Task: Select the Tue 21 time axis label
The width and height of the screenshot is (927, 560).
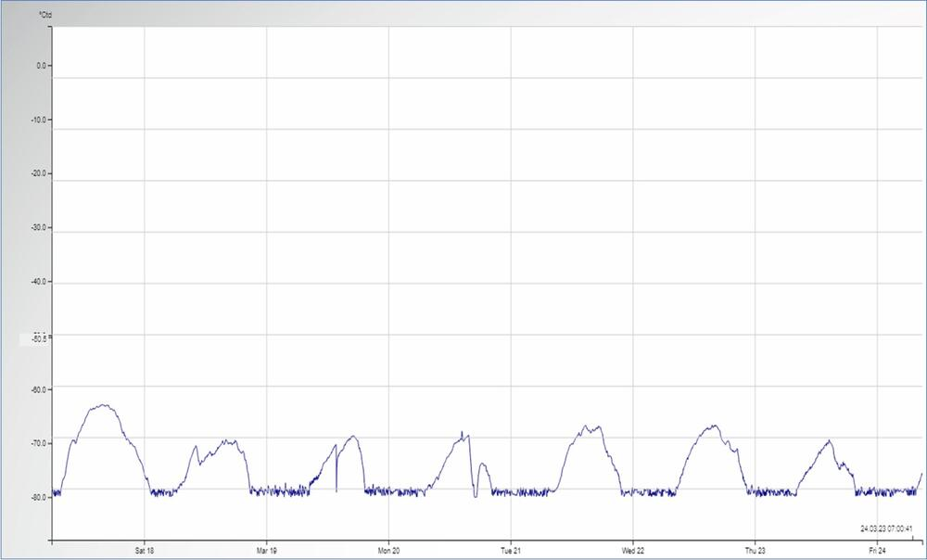Action: (x=511, y=551)
